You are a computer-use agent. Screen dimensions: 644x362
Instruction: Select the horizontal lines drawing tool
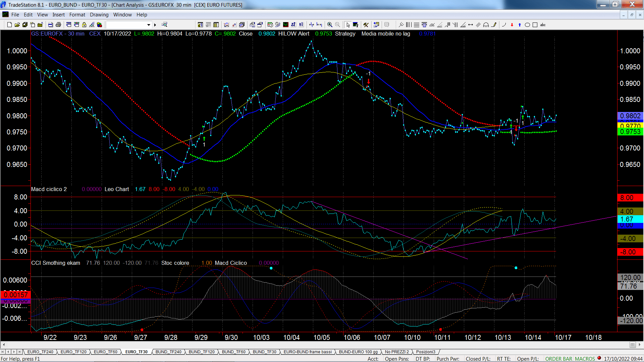click(x=417, y=24)
